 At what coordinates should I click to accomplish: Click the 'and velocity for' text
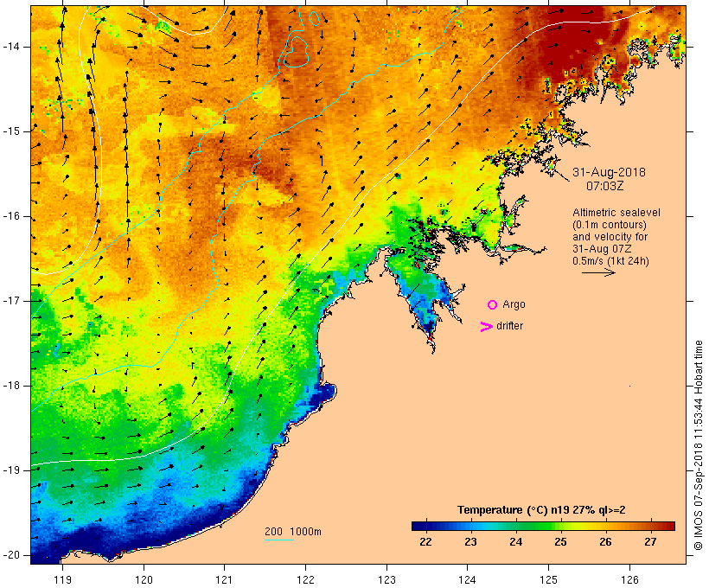coord(610,237)
